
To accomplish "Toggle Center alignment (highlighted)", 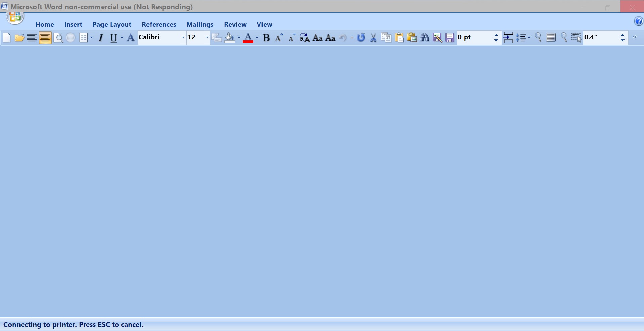I will (45, 38).
